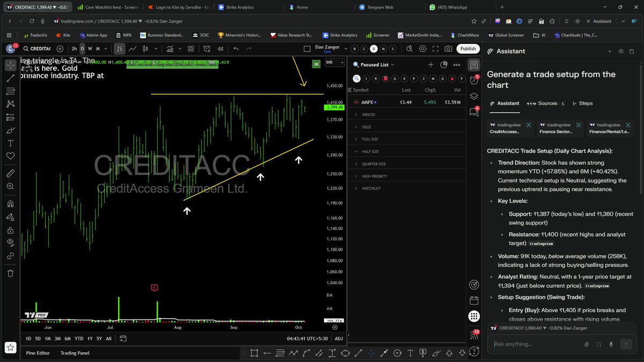Screen dimensions: 644x362
Task: Click the trash icon to remove drawings
Action: 10,273
